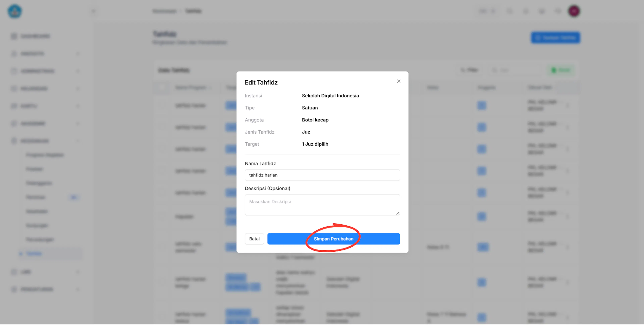
Task: Click the 'Anggota' row label
Action: click(x=254, y=120)
